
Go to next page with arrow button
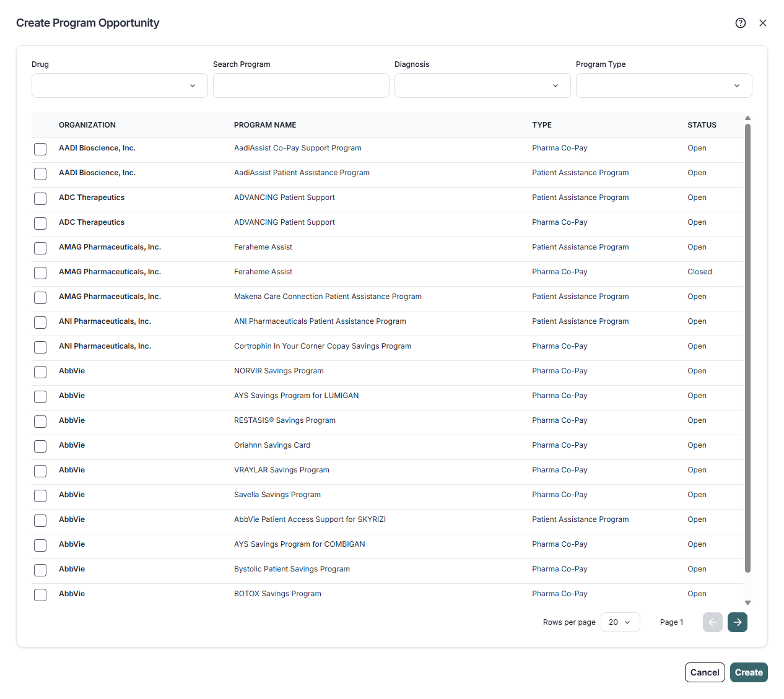point(737,622)
